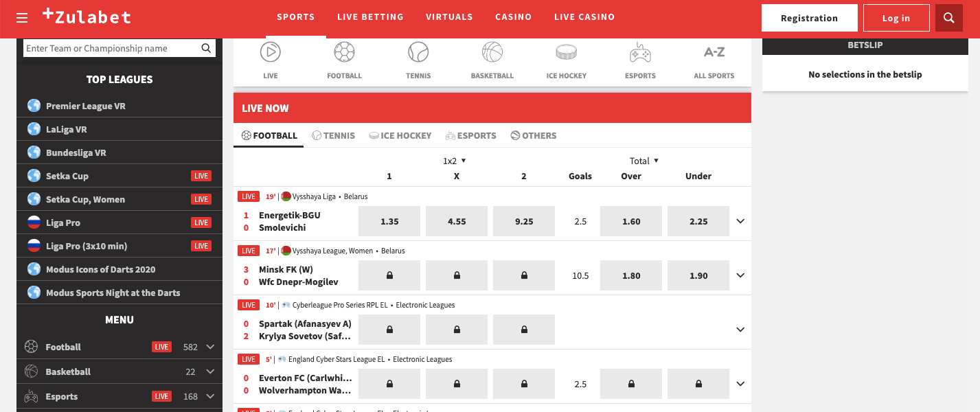Select Smolevichi win odds 9.25
Viewport: 980px width, 412px height.
pyautogui.click(x=524, y=221)
